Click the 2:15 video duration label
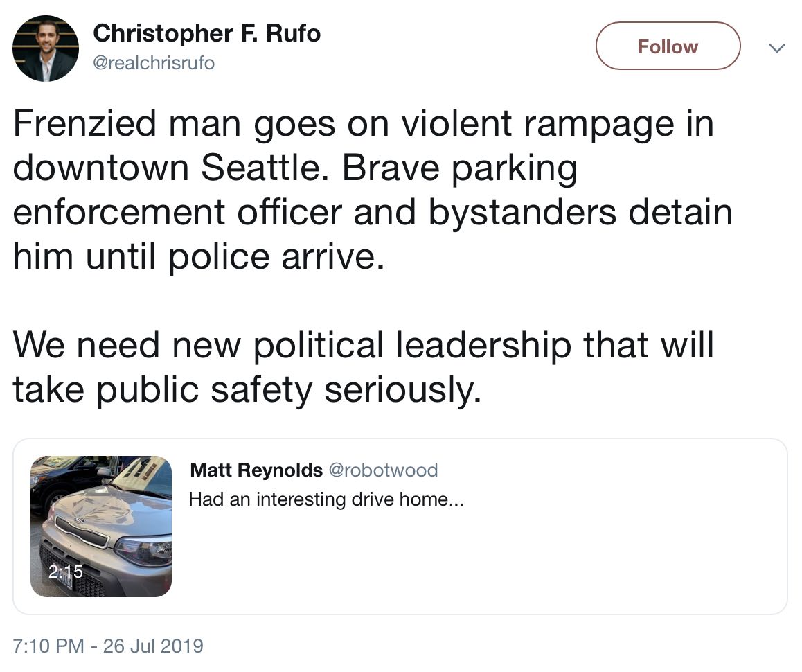The height and width of the screenshot is (672, 802). tap(66, 571)
